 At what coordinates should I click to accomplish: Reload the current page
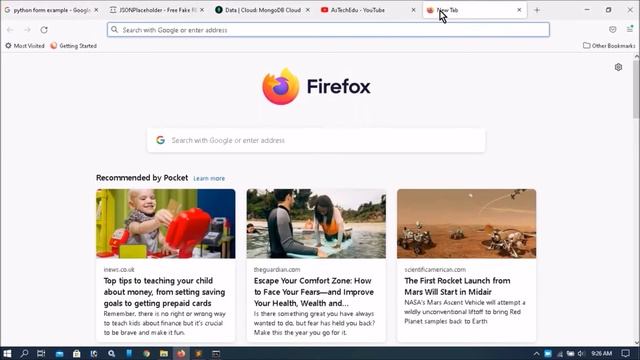click(44, 30)
